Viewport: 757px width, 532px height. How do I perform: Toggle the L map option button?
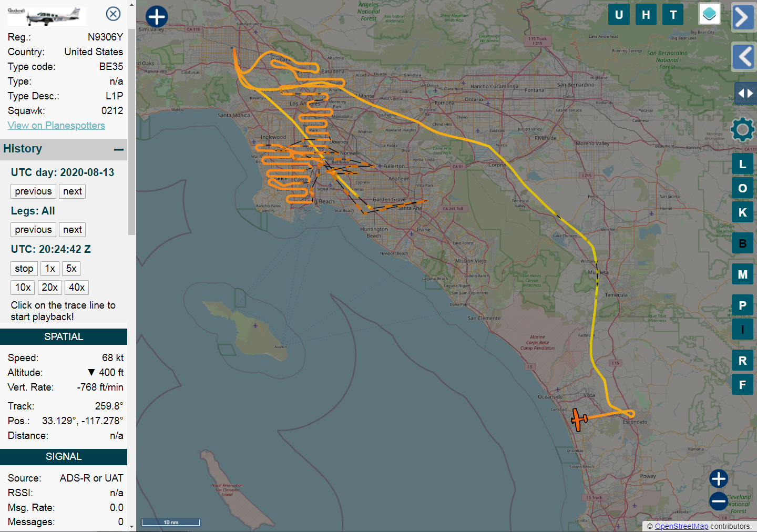tap(742, 164)
